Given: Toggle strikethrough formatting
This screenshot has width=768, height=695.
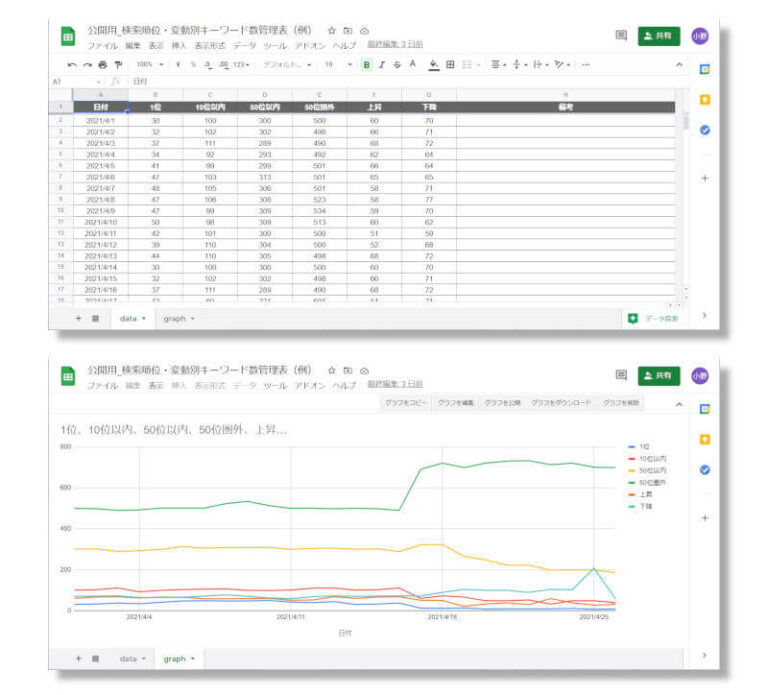Looking at the screenshot, I should [x=397, y=64].
